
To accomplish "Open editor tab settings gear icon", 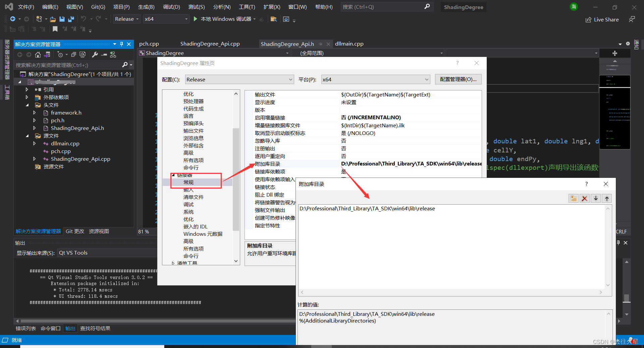I will coord(628,44).
